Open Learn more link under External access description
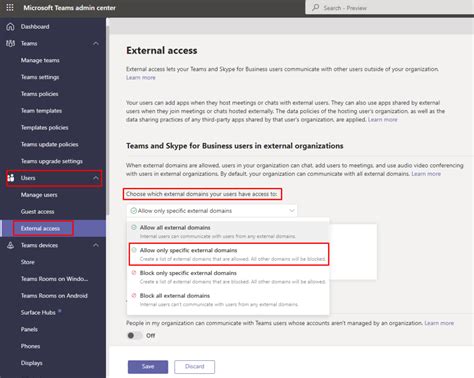The image size is (474, 378). click(141, 78)
